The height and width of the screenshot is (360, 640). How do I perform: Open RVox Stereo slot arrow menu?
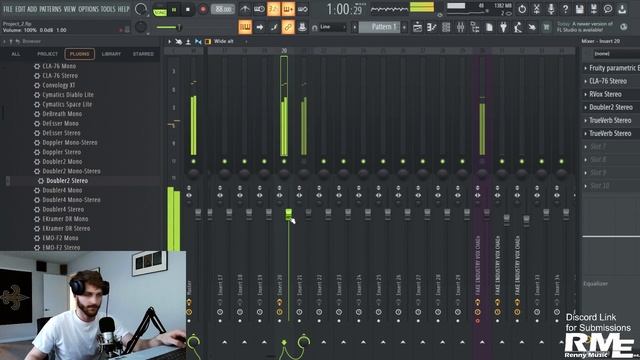click(x=585, y=94)
